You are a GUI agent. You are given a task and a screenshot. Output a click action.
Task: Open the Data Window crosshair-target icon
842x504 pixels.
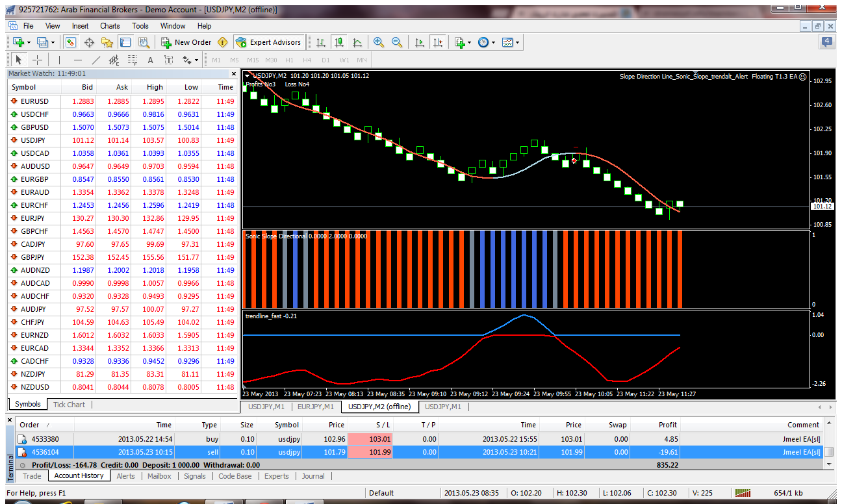click(90, 42)
